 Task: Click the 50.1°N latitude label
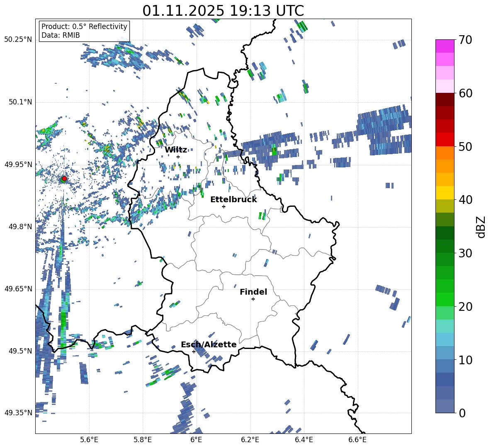click(20, 102)
